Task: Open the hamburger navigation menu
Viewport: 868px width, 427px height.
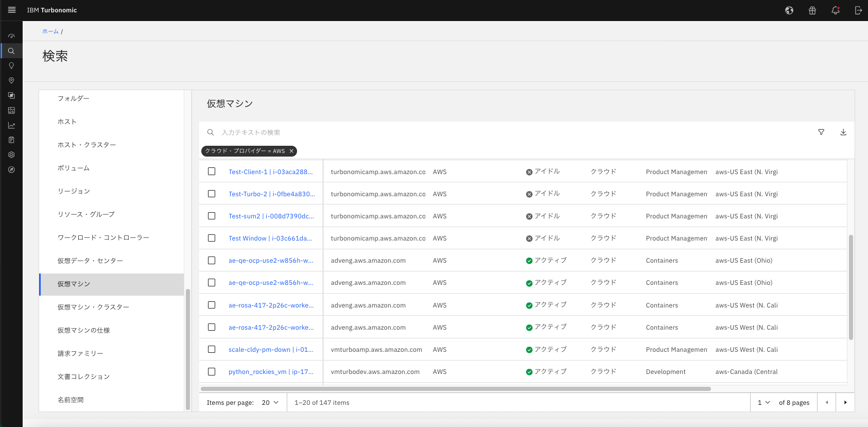Action: 11,10
